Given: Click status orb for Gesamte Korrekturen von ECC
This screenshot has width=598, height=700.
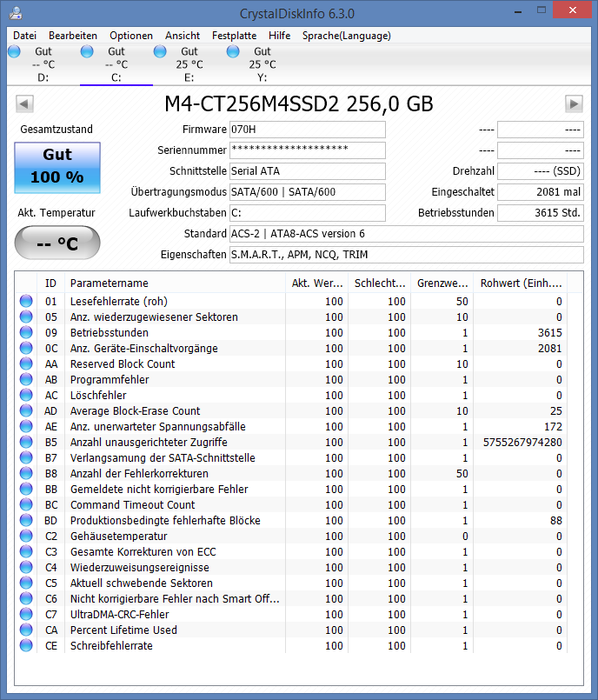Looking at the screenshot, I should click(x=26, y=551).
